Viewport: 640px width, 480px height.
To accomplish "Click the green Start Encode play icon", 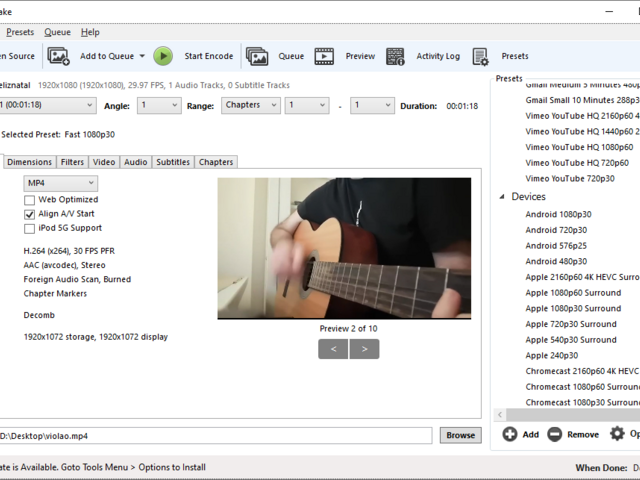I will (x=163, y=56).
